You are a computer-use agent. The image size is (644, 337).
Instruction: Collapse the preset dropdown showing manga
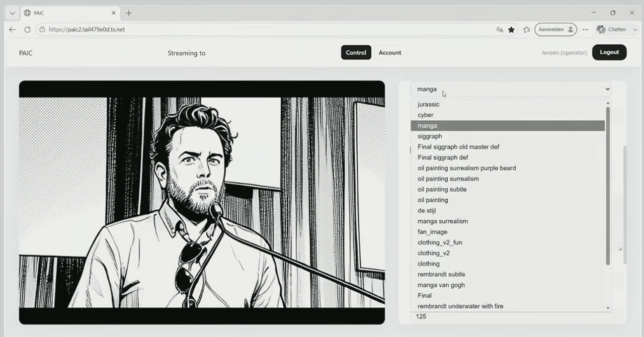click(511, 89)
